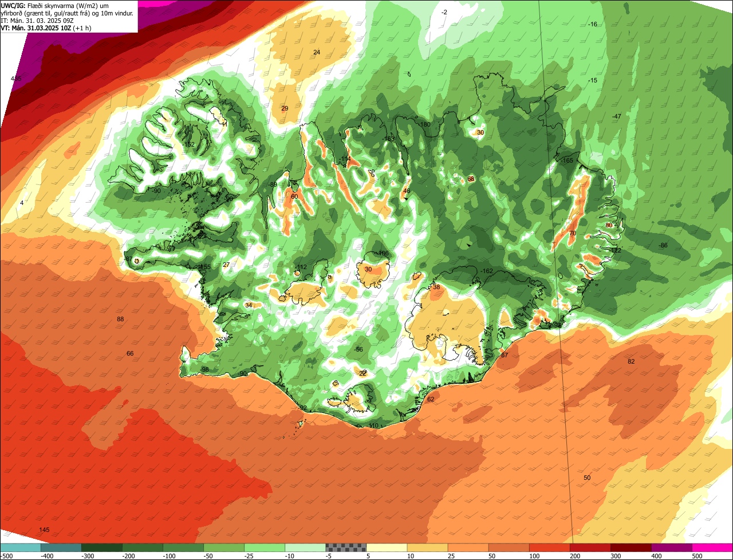Click the initial time 'IT: Mán. 31. 03. 2025 09Z'
Viewport: 733px width, 560px height.
pos(37,20)
